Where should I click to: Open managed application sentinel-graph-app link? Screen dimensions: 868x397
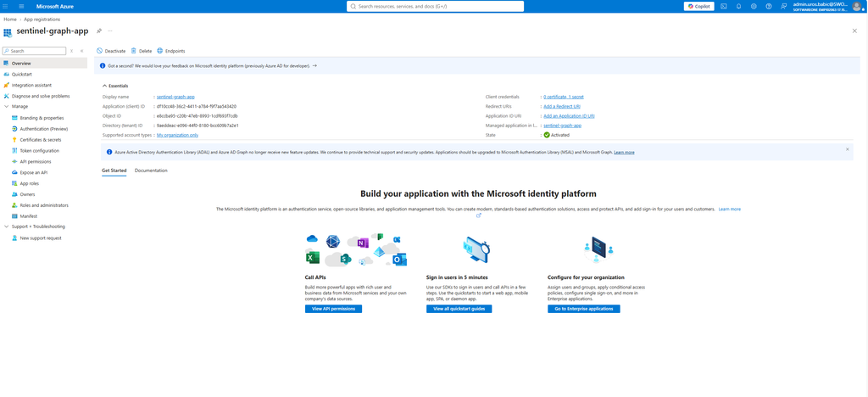coord(563,126)
